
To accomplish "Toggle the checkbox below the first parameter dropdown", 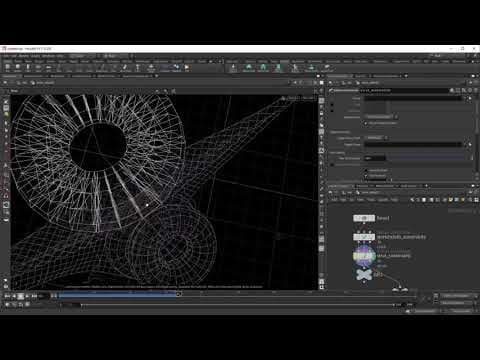I will (366, 123).
